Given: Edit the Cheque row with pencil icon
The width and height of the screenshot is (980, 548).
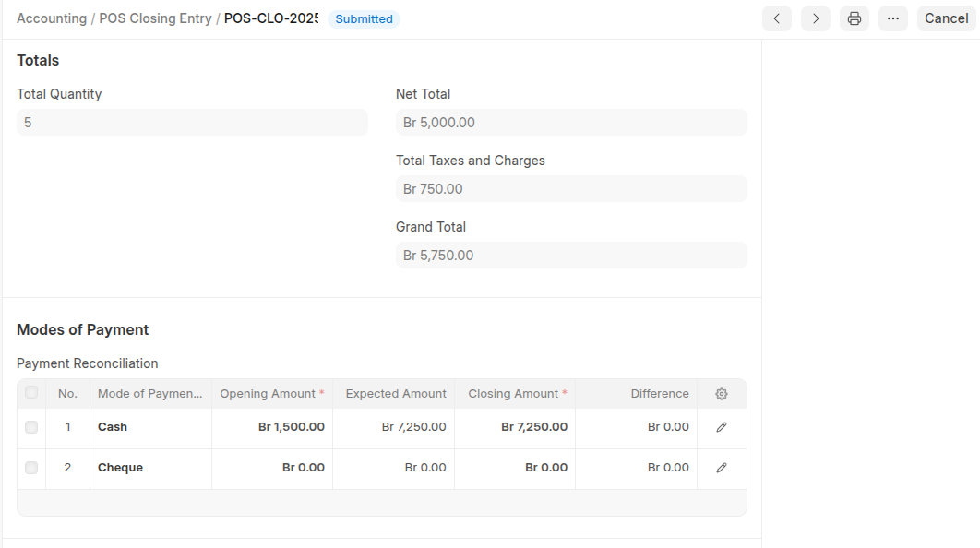Looking at the screenshot, I should pos(722,468).
